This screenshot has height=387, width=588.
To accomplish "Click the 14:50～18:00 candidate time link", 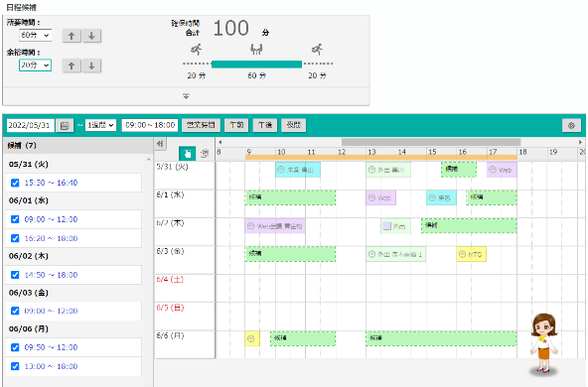I will tap(51, 275).
